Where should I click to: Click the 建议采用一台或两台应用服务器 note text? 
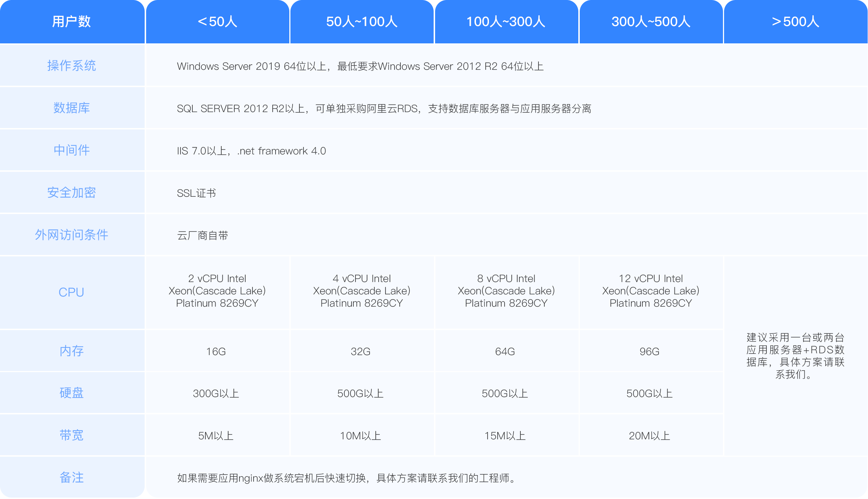pyautogui.click(x=795, y=356)
